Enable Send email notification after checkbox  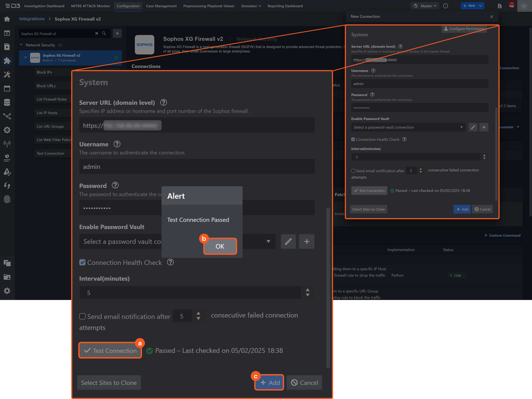tap(82, 316)
